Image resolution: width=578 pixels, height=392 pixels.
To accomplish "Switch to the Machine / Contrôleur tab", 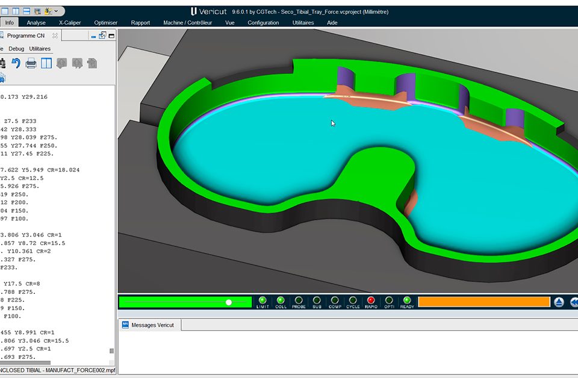I will (x=187, y=23).
